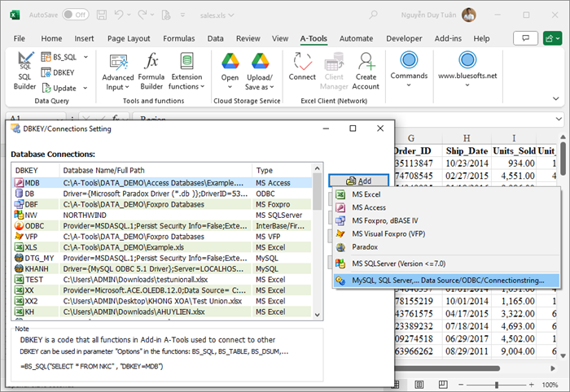Open the Undo history dropdown arrow
The height and width of the screenshot is (392, 570).
pyautogui.click(x=129, y=15)
